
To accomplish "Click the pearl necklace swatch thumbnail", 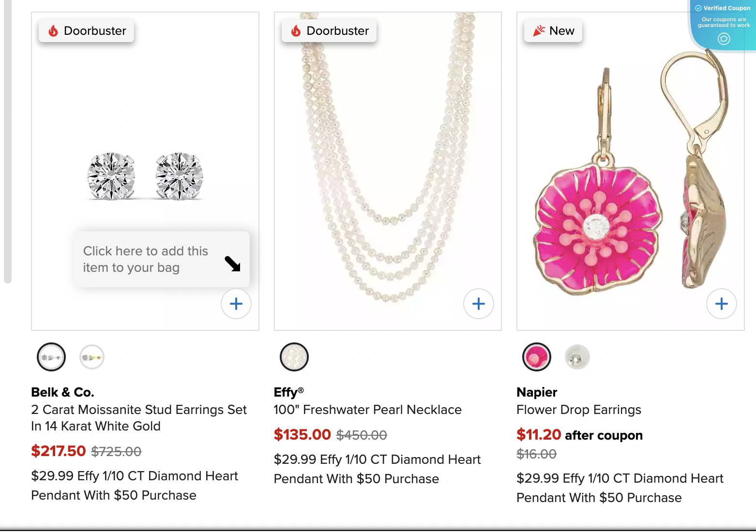I will click(294, 356).
